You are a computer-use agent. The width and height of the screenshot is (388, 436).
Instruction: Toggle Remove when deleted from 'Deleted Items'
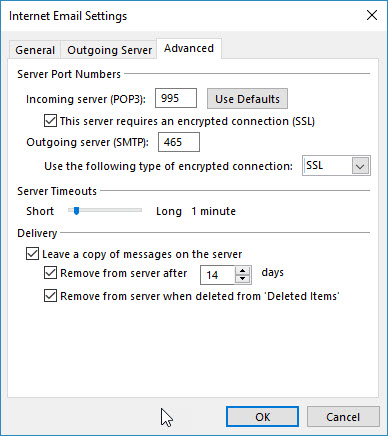50,296
